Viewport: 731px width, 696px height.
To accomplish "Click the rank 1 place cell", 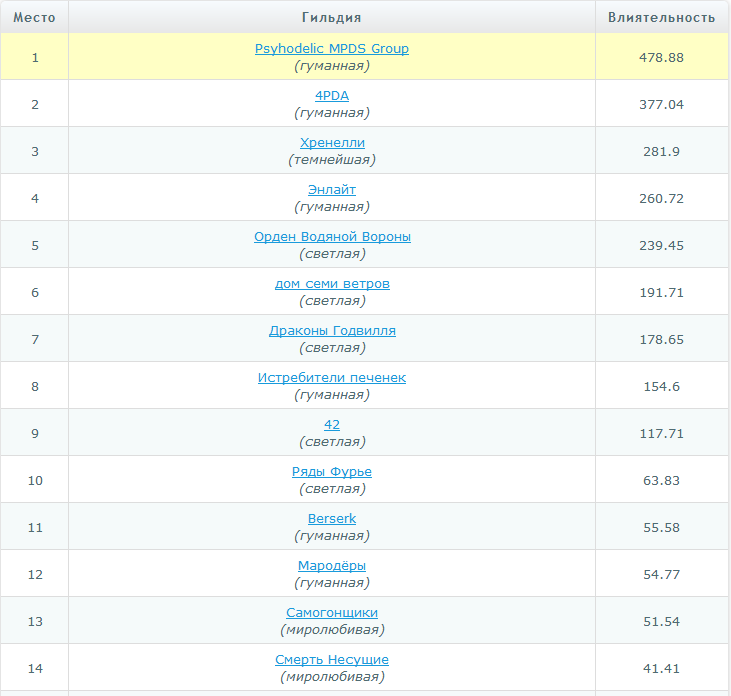I will (35, 57).
